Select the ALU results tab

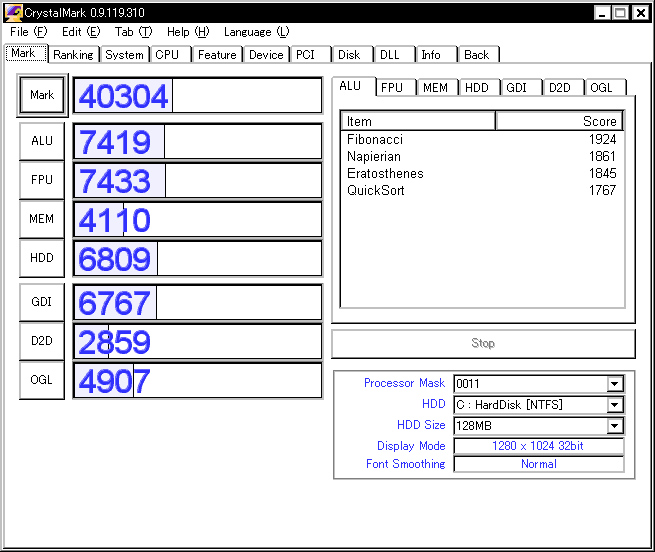[353, 86]
